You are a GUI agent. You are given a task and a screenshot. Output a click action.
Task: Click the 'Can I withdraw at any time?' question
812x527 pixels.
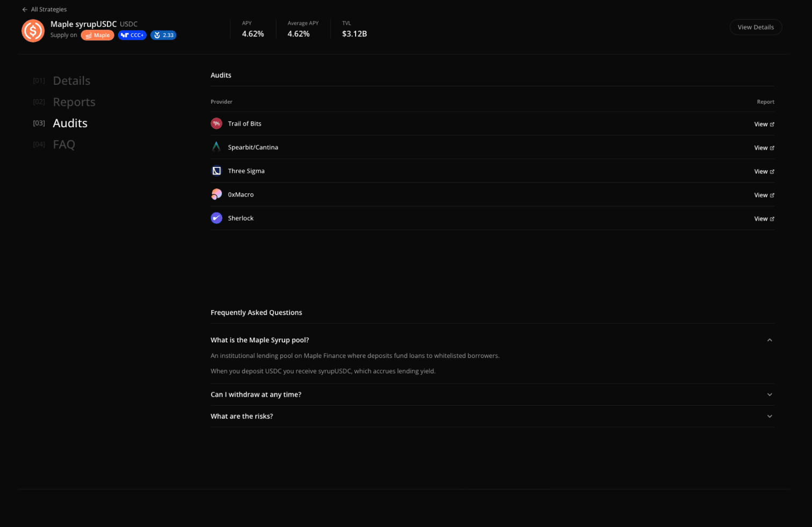[x=256, y=394]
